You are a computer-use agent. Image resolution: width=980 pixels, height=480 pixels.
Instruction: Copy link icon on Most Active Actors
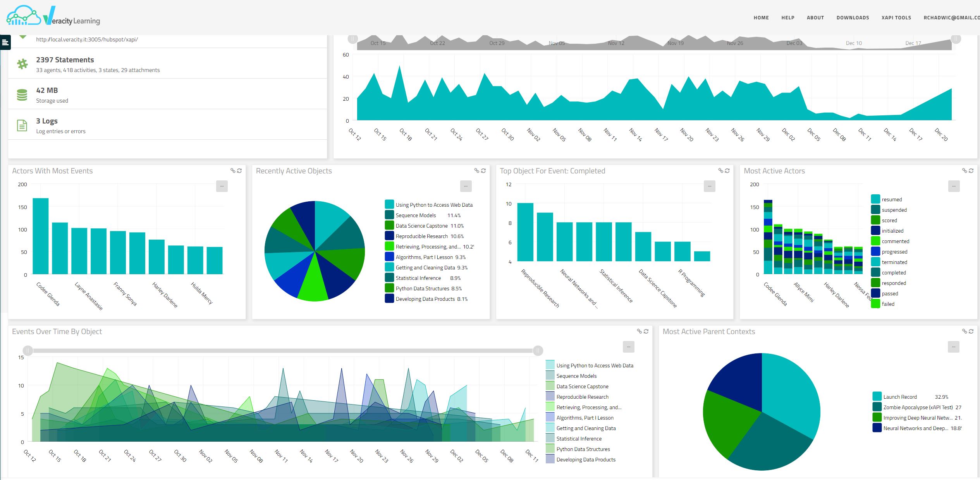(x=964, y=171)
